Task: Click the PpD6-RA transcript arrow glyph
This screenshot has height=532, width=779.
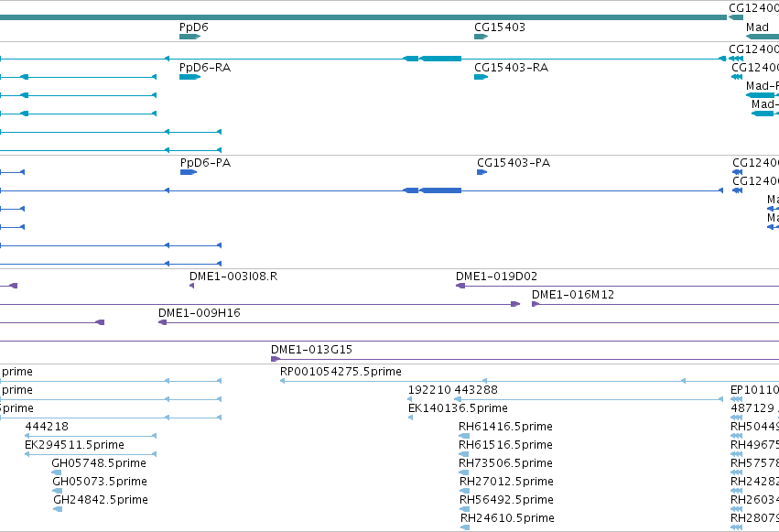Action: click(189, 77)
